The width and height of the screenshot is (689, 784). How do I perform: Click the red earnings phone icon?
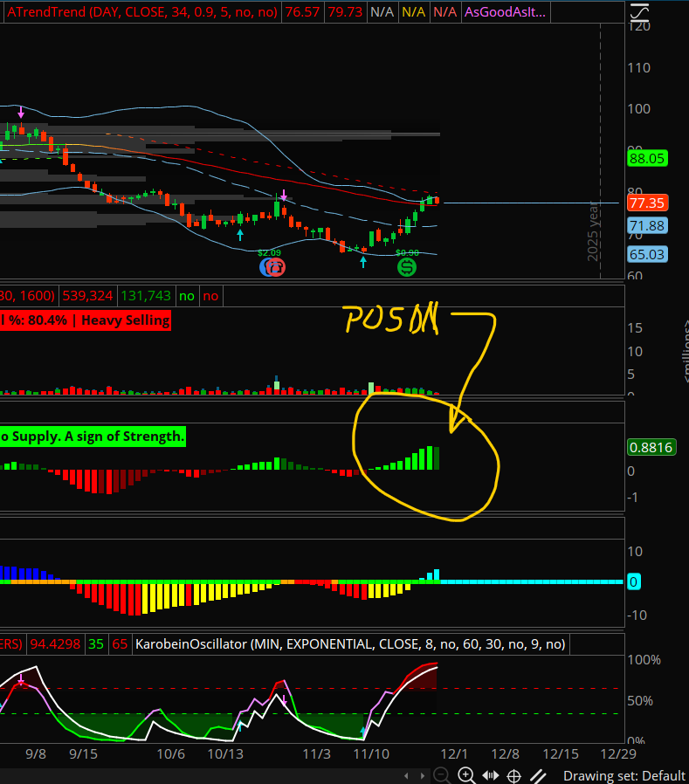[x=274, y=267]
